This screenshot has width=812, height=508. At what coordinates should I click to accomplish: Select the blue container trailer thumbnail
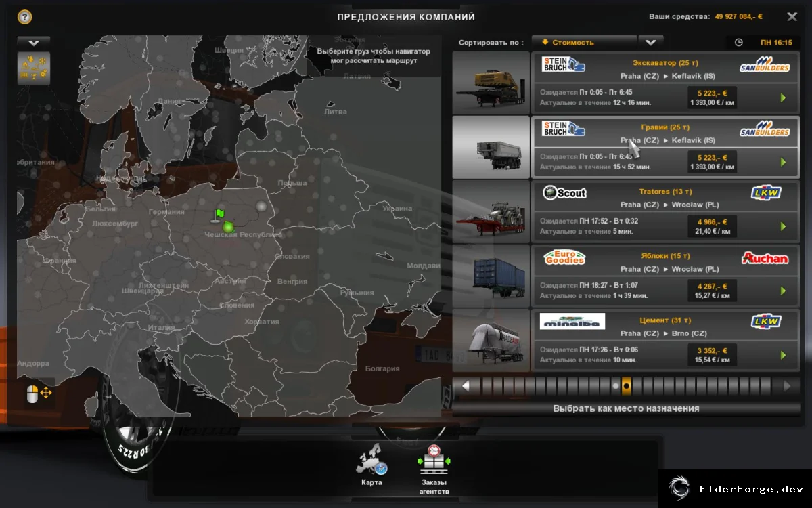click(491, 276)
